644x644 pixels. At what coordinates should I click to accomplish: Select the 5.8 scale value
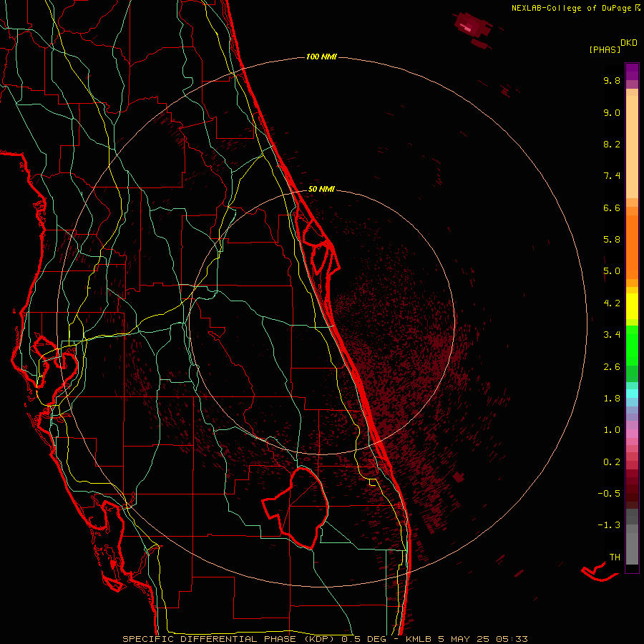pos(612,240)
